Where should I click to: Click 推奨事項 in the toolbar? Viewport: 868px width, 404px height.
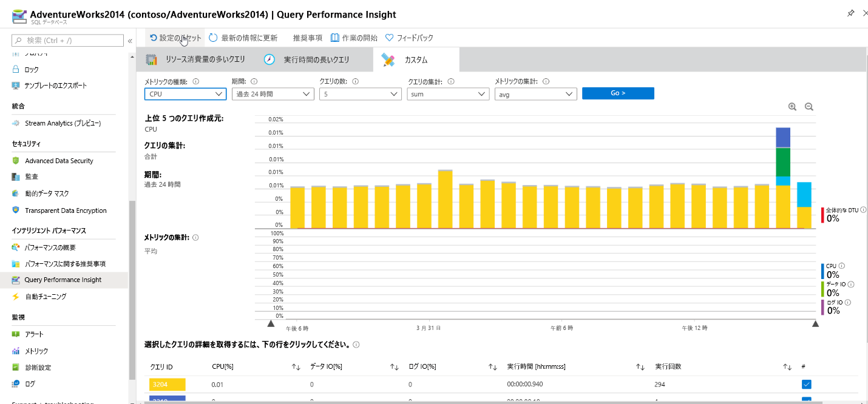[x=307, y=38]
